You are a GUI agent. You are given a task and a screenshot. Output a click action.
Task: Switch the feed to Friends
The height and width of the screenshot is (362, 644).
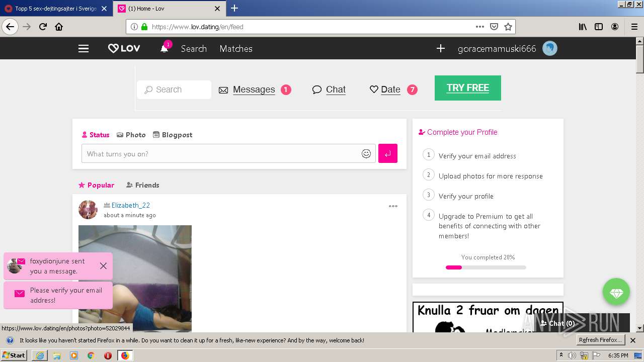142,185
